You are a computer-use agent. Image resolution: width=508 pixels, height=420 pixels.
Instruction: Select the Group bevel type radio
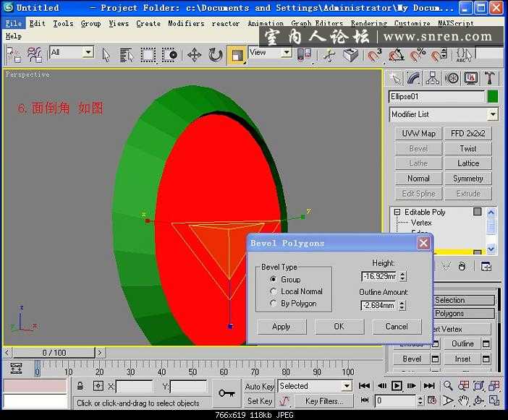click(x=273, y=279)
